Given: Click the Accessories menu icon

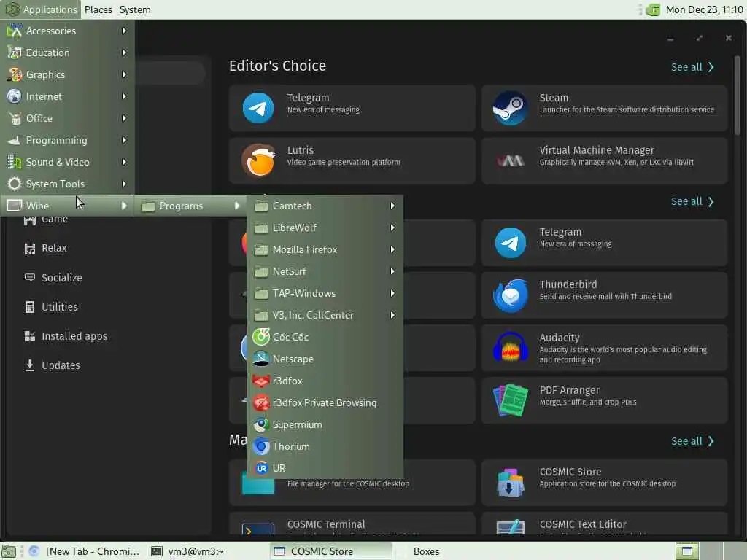Looking at the screenshot, I should tap(15, 31).
